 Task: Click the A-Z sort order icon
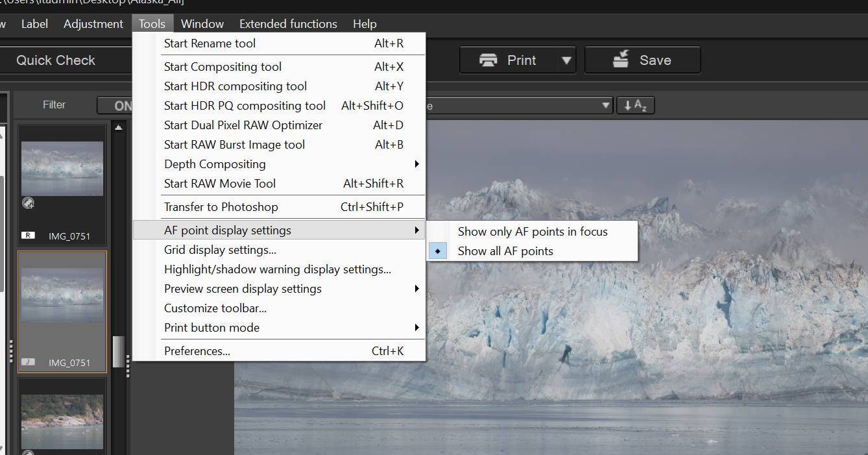click(x=634, y=105)
